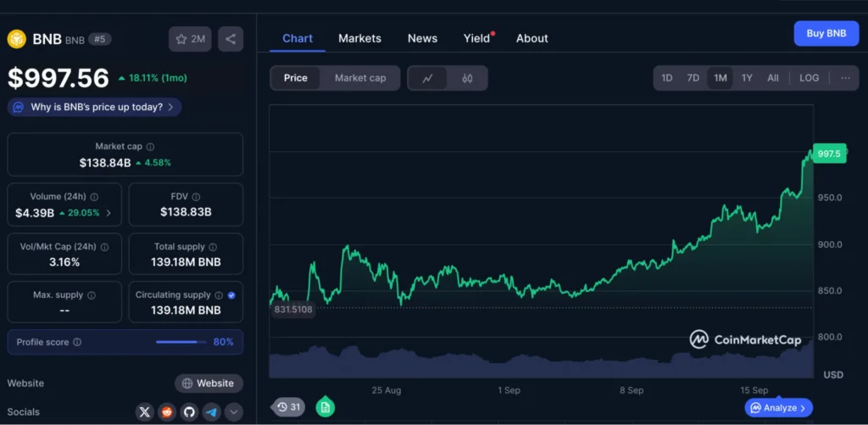Switch chart to candlestick view
The width and height of the screenshot is (868, 425).
click(467, 78)
